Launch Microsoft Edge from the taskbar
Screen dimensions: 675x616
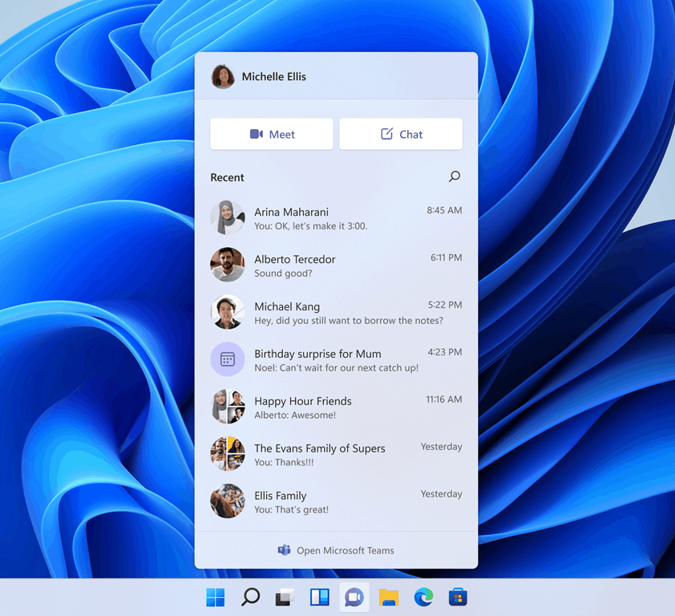[x=423, y=597]
